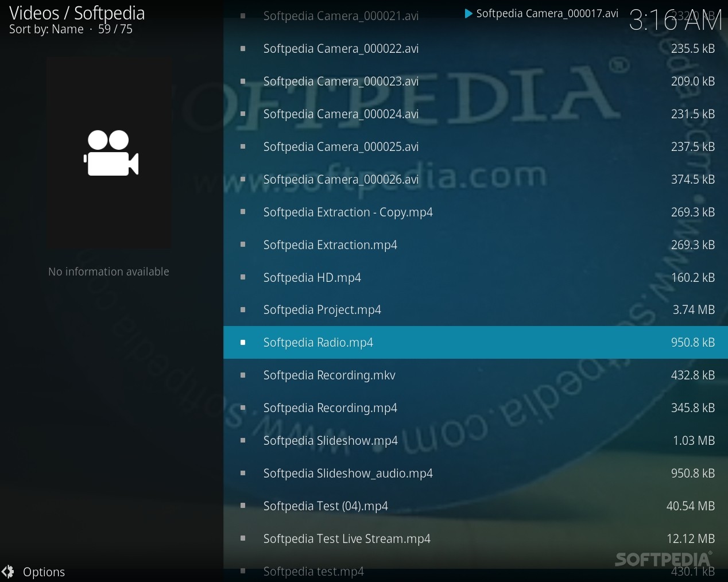
Task: Play Softpedia Slideshow.mp4
Action: [x=475, y=441]
